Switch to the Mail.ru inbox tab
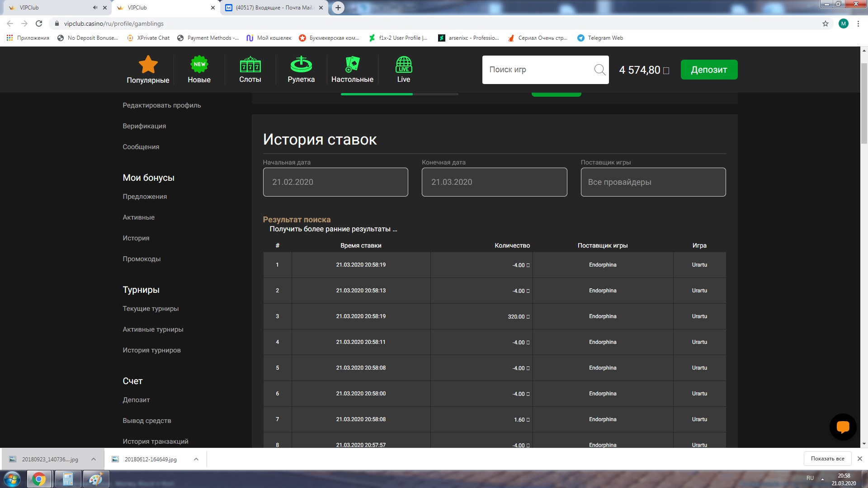868x488 pixels. (274, 8)
